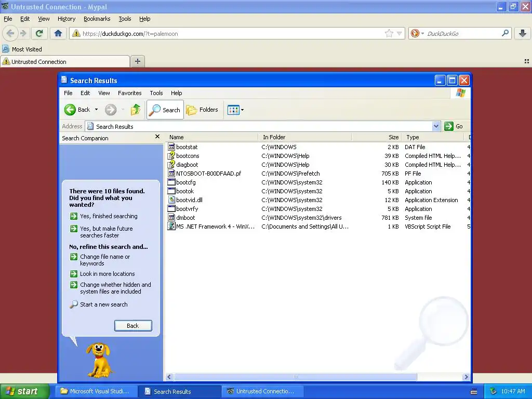Image resolution: width=532 pixels, height=399 pixels.
Task: Go back in Mypal browser
Action: pyautogui.click(x=10, y=33)
